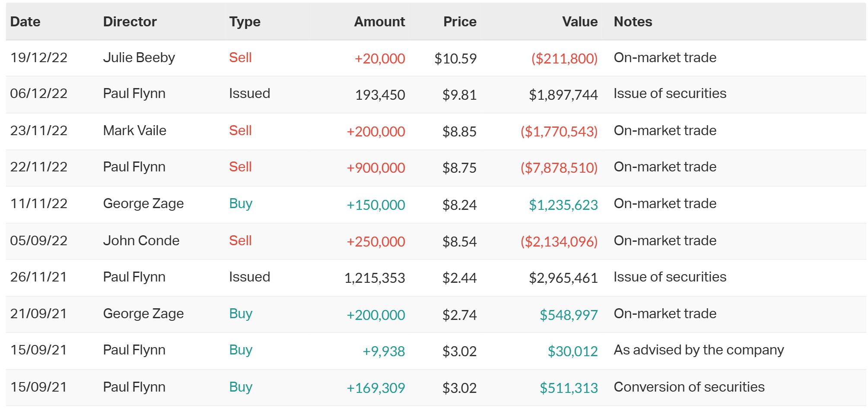The image size is (868, 408).
Task: Click Mark Vaile director name
Action: [134, 131]
